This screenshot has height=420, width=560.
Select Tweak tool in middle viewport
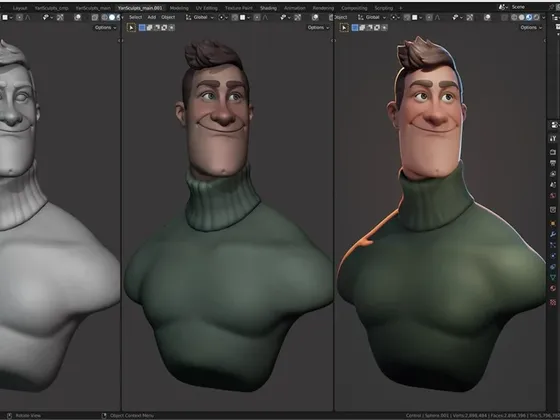coord(131,28)
